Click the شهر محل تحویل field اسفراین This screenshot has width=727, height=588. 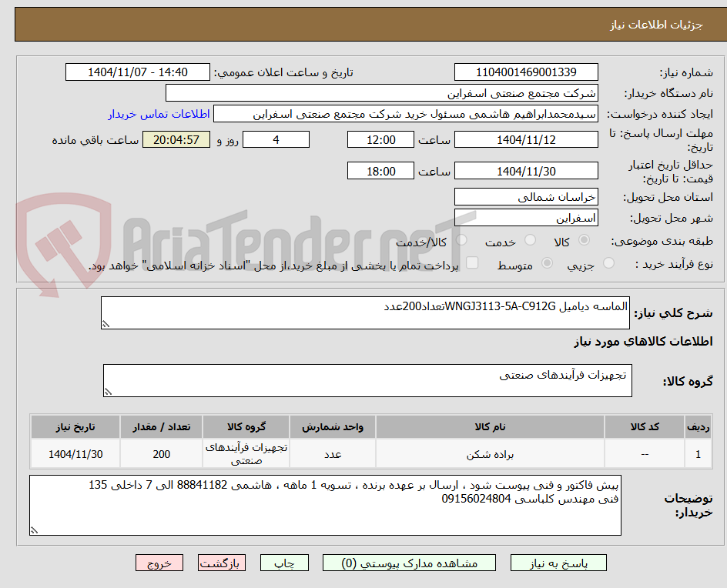pos(526,218)
